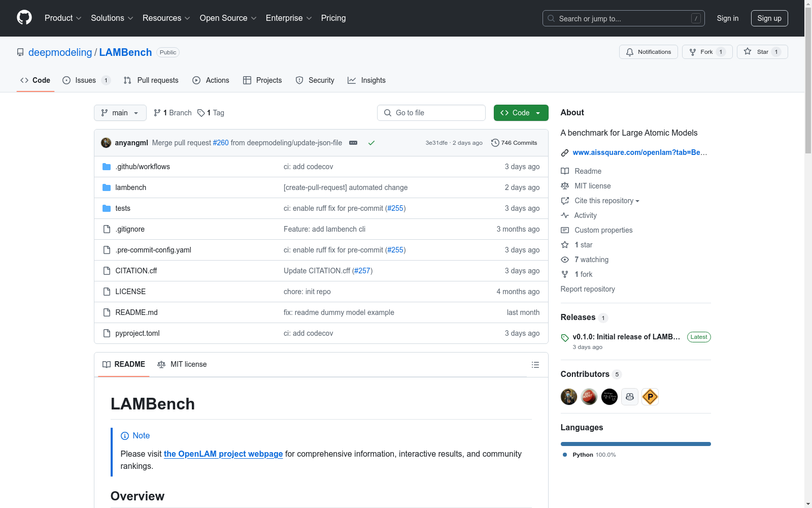Expand the Resources menu

pyautogui.click(x=166, y=18)
